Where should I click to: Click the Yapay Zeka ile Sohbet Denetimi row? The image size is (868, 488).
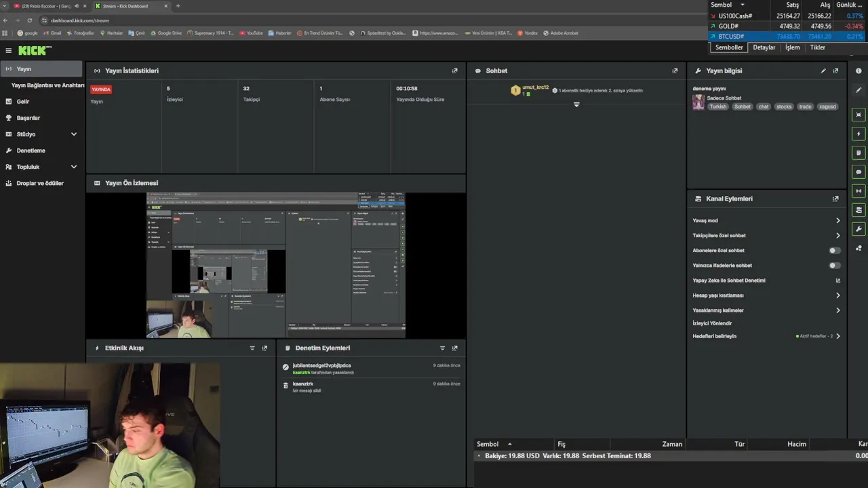click(766, 280)
